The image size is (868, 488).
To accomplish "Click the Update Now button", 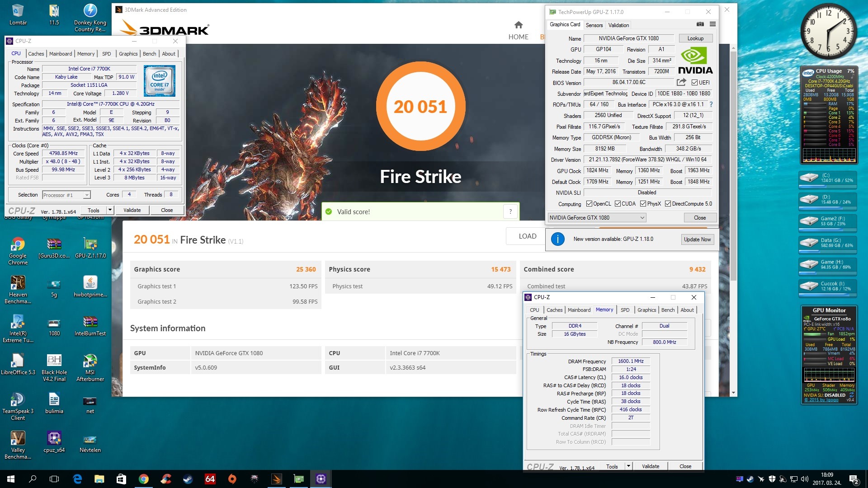I will [x=697, y=239].
